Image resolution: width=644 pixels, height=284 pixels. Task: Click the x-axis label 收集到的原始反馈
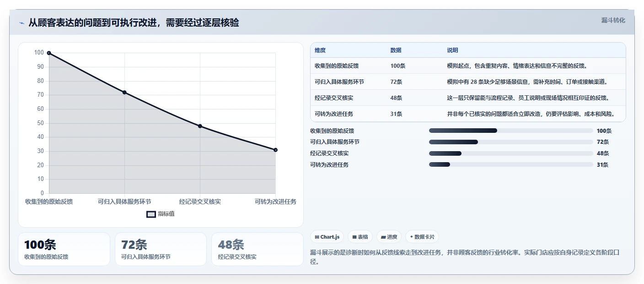pos(49,202)
